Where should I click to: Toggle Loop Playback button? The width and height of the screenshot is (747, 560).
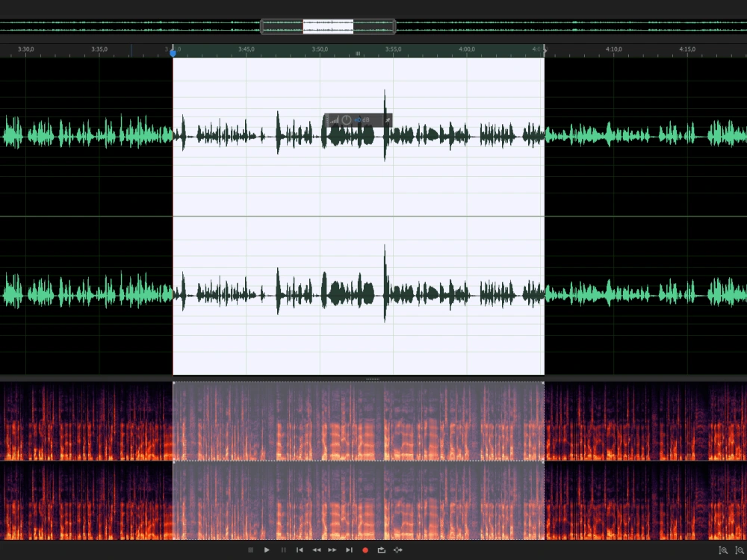click(382, 550)
